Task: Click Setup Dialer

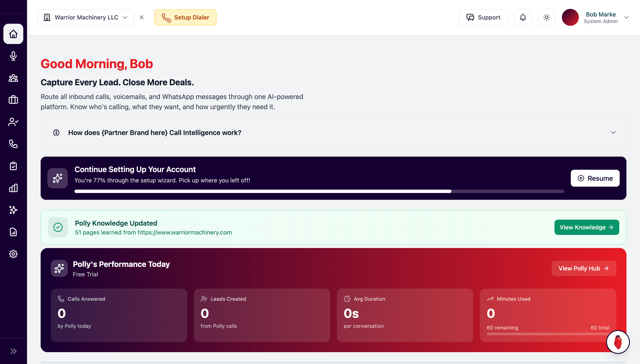Action: tap(185, 17)
